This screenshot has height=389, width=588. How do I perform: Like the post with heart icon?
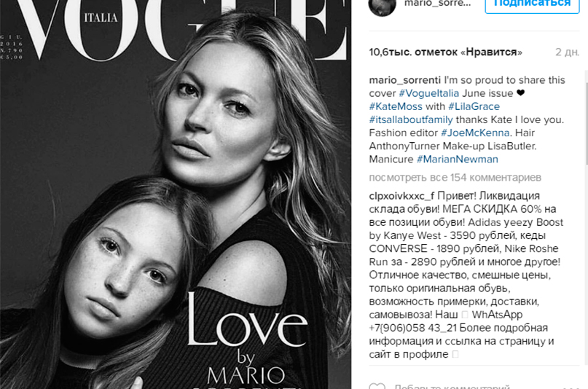click(377, 386)
